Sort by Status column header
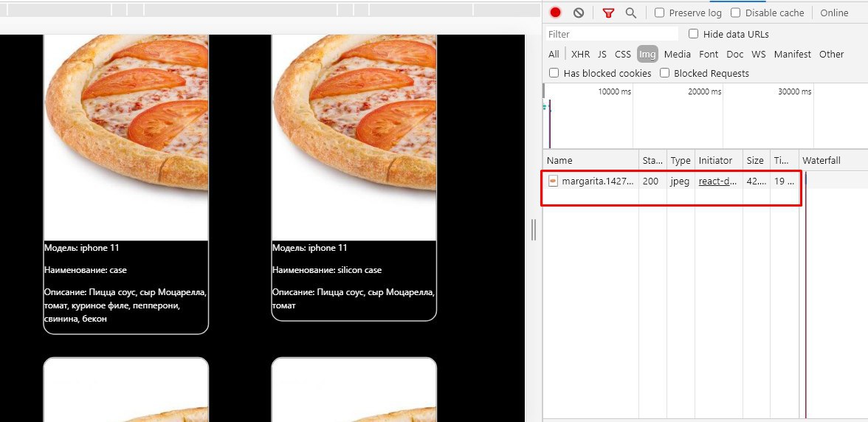868x422 pixels. [x=652, y=160]
